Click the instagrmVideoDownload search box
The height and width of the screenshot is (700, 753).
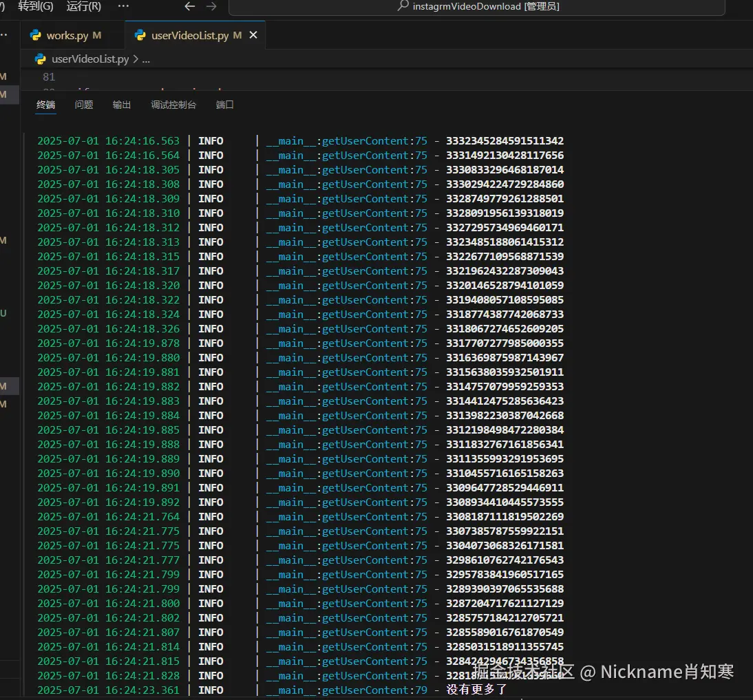pyautogui.click(x=477, y=7)
